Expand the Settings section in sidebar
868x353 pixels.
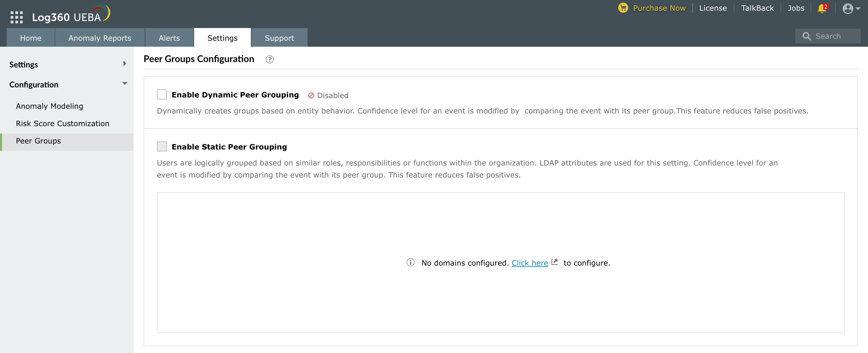pos(125,63)
